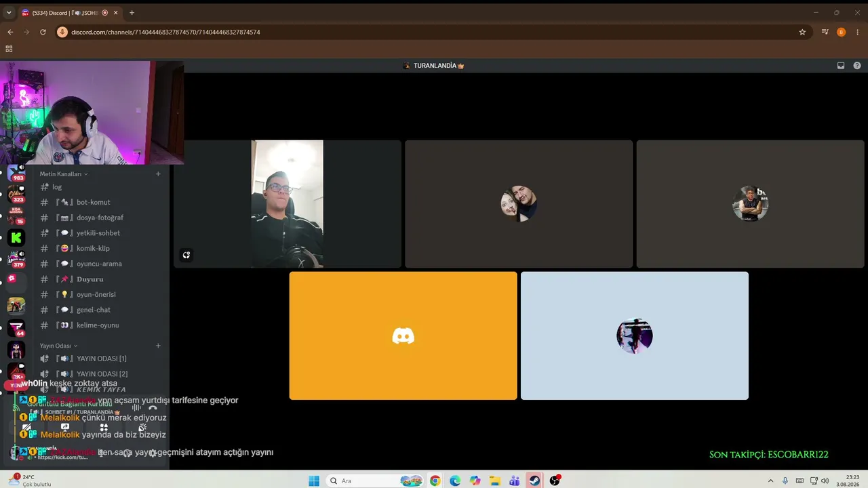Open the Chrome tab search dropdown
Screen dimensions: 868x488
point(9,13)
